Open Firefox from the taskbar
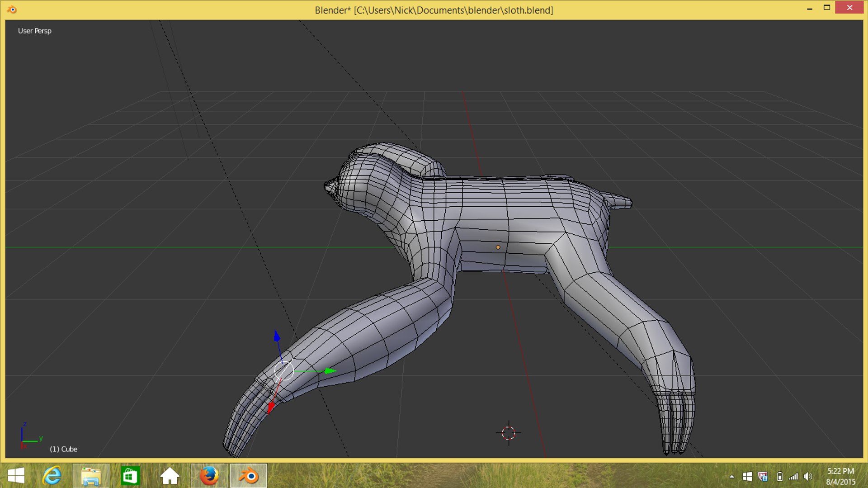 pos(209,476)
